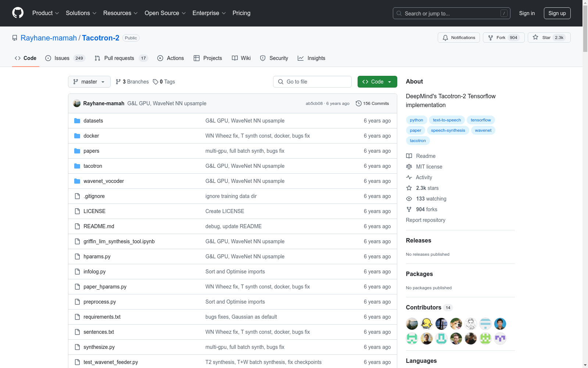Click the eye icon beside 133 watching
588x368 pixels.
(409, 199)
